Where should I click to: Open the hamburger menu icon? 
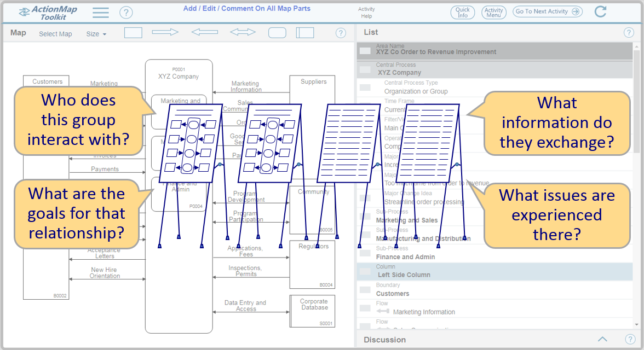(101, 13)
